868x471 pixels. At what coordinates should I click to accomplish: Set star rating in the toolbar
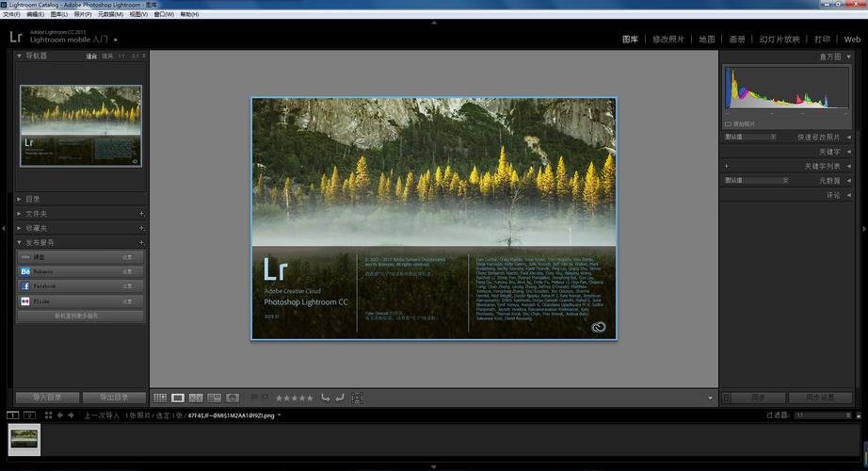pyautogui.click(x=294, y=398)
